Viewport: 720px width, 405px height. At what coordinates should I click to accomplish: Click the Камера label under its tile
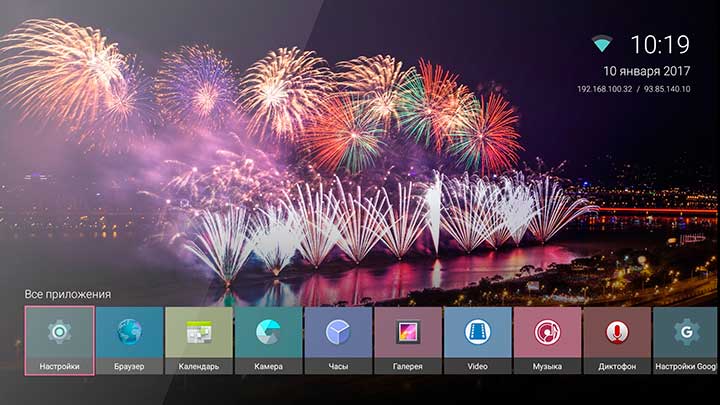(268, 367)
